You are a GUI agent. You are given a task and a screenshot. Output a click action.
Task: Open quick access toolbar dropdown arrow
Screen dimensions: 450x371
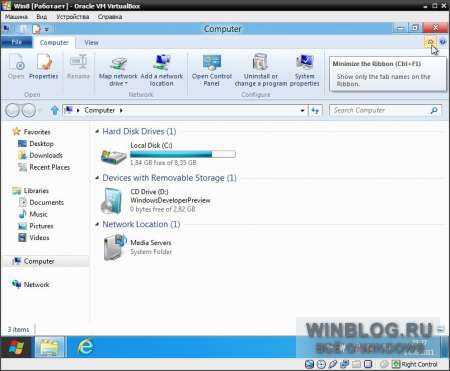pyautogui.click(x=47, y=29)
